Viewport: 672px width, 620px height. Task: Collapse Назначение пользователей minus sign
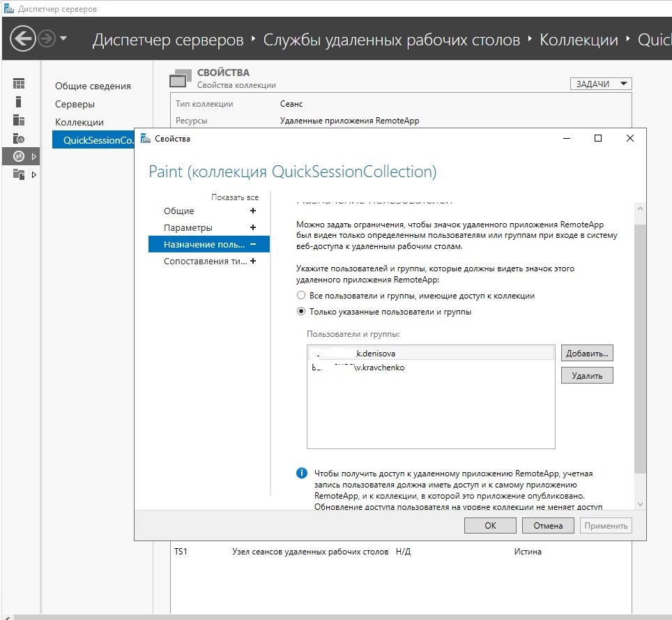click(253, 244)
